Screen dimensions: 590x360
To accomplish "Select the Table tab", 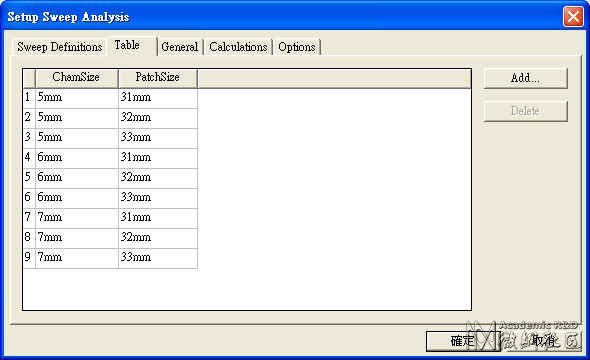I will click(132, 46).
